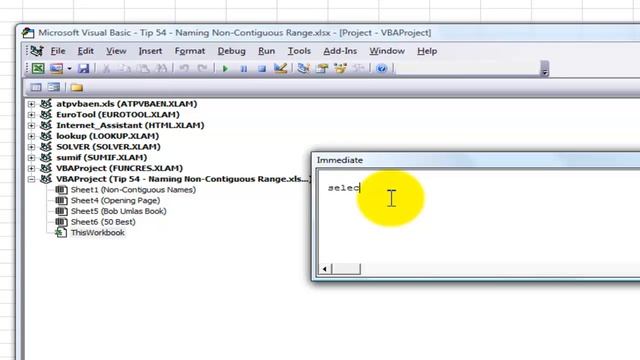The height and width of the screenshot is (360, 640).
Task: Select Internet_Assistant (HTML.XLAM) project
Action: coord(130,125)
